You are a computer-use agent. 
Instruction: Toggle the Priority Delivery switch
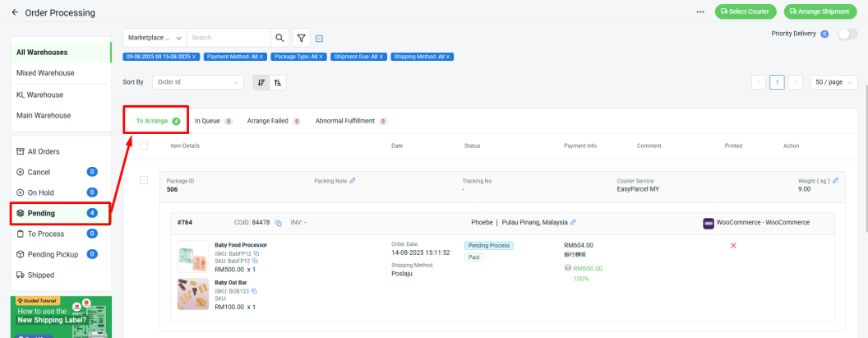tap(847, 34)
